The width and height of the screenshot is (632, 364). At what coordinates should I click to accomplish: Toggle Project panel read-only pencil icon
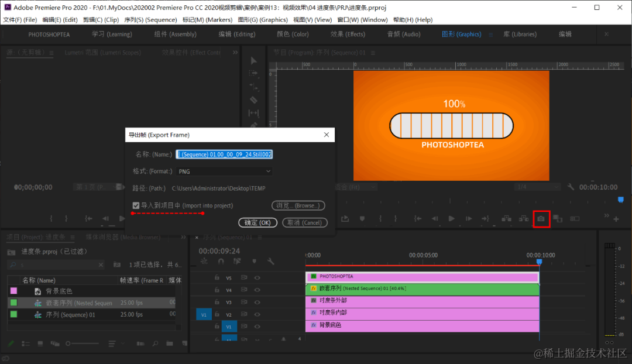coord(11,344)
